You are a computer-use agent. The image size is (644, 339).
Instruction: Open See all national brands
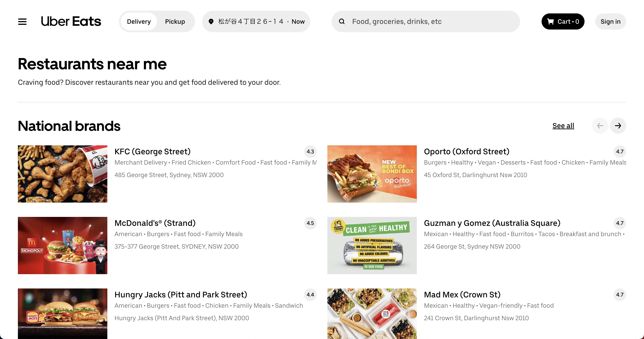click(563, 126)
